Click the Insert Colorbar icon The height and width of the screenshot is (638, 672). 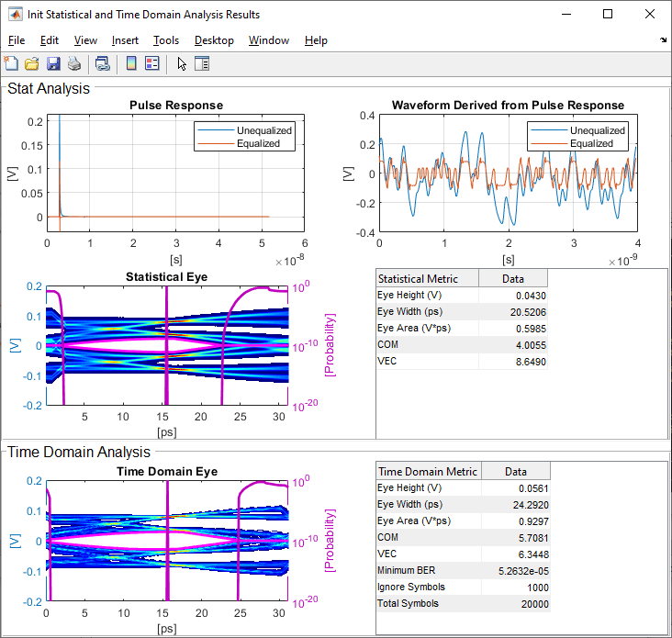(131, 63)
